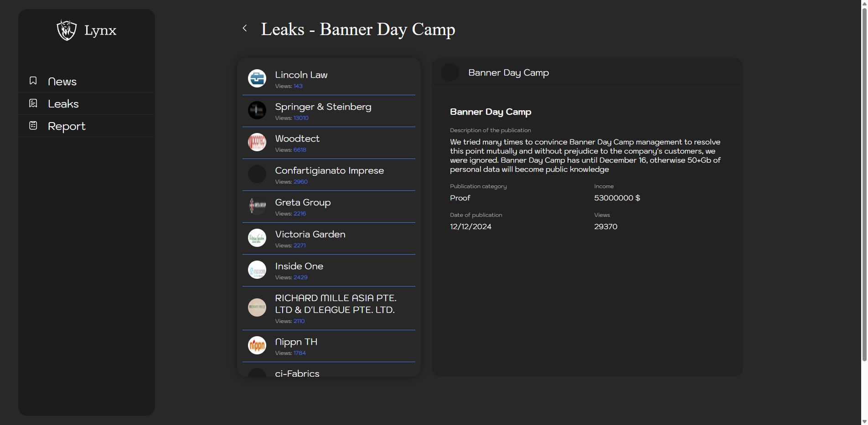Image resolution: width=868 pixels, height=425 pixels.
Task: Click the Inside One logo avatar
Action: coord(257,270)
